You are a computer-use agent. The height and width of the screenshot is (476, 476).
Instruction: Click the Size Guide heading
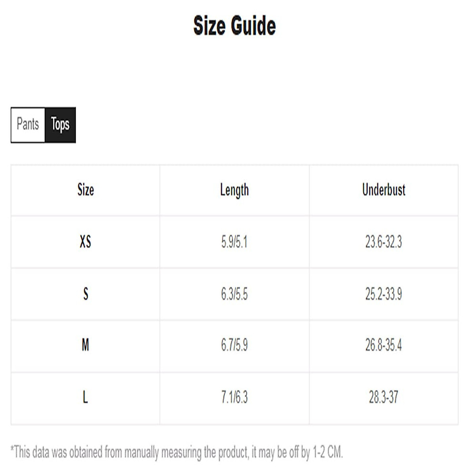point(234,26)
